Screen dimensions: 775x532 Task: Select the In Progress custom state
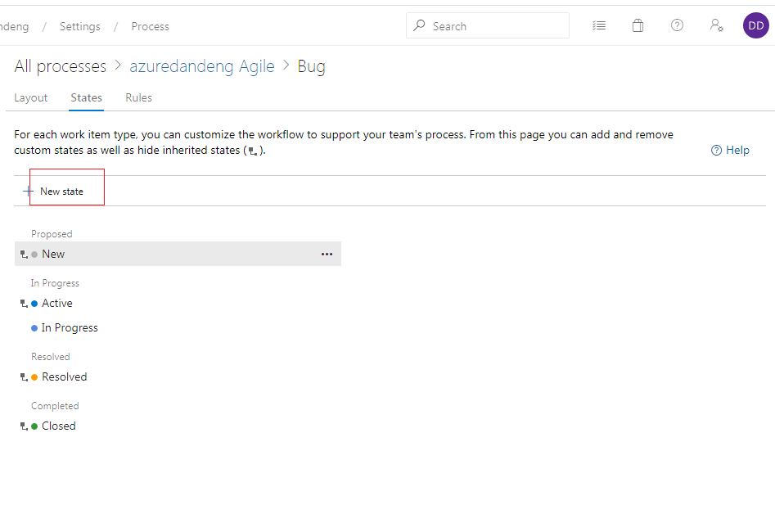coord(70,327)
